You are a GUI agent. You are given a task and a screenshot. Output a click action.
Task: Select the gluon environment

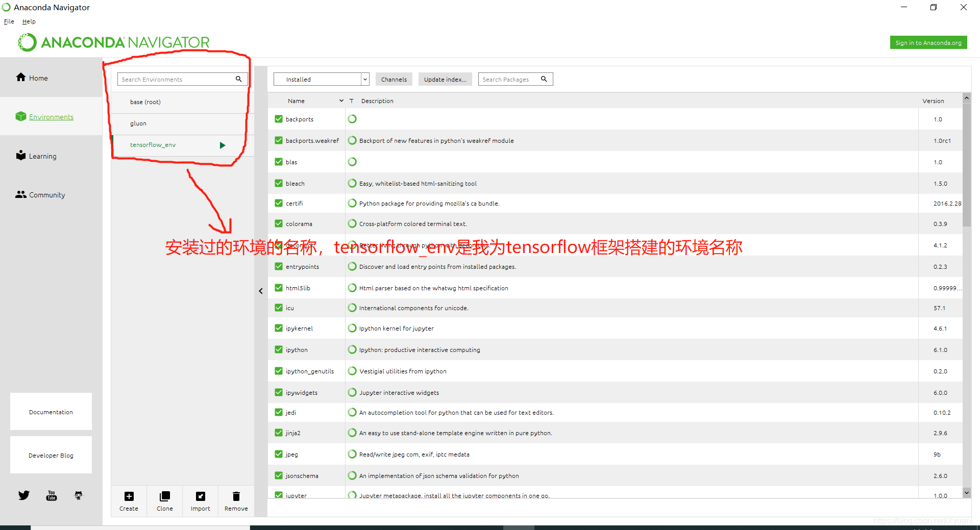183,123
